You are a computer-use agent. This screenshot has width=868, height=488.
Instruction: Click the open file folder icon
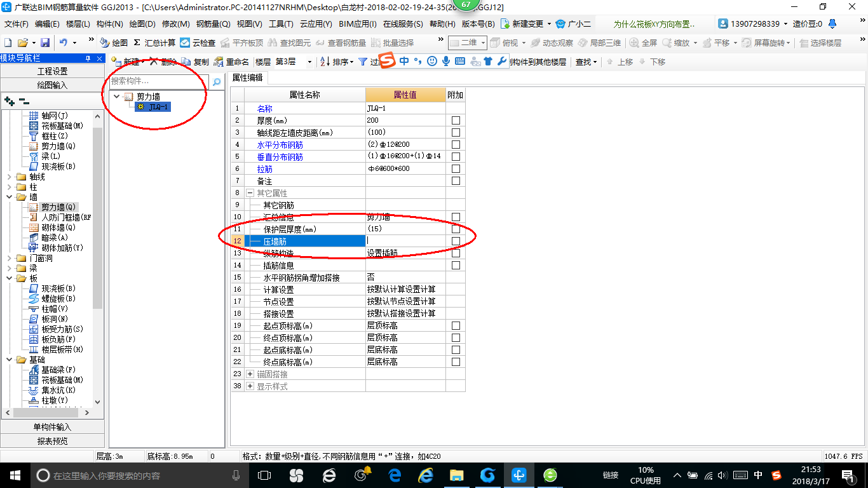point(23,43)
